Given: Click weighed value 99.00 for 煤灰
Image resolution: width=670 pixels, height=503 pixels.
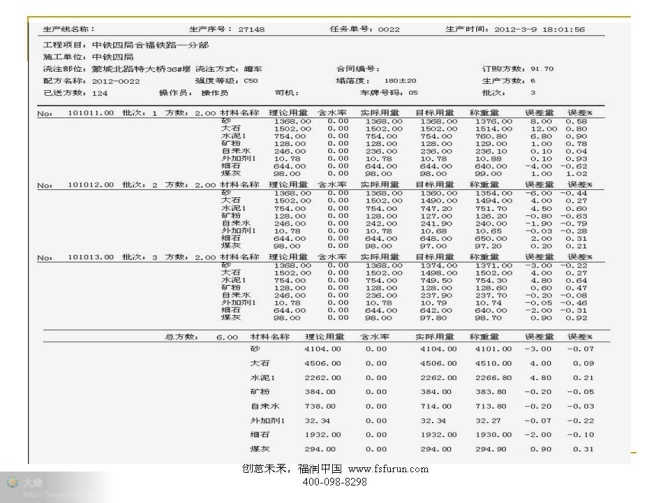Looking at the screenshot, I should point(488,174).
